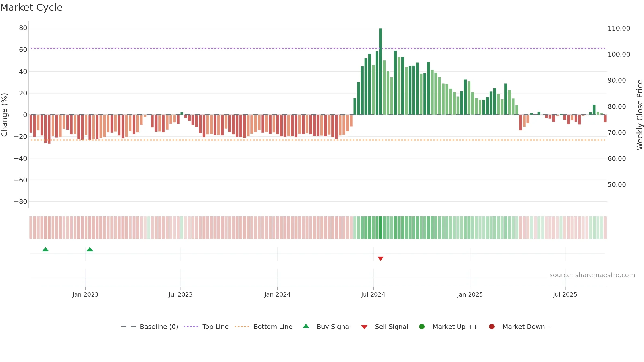Click the 110.00 price axis label
Viewport: 644px width, 362px height.
[x=619, y=28]
